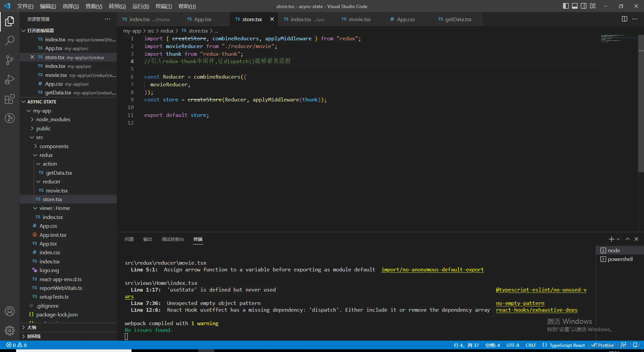Screen dimensions: 644x352
Task: Collapse the redux folder
Action: click(68, 155)
